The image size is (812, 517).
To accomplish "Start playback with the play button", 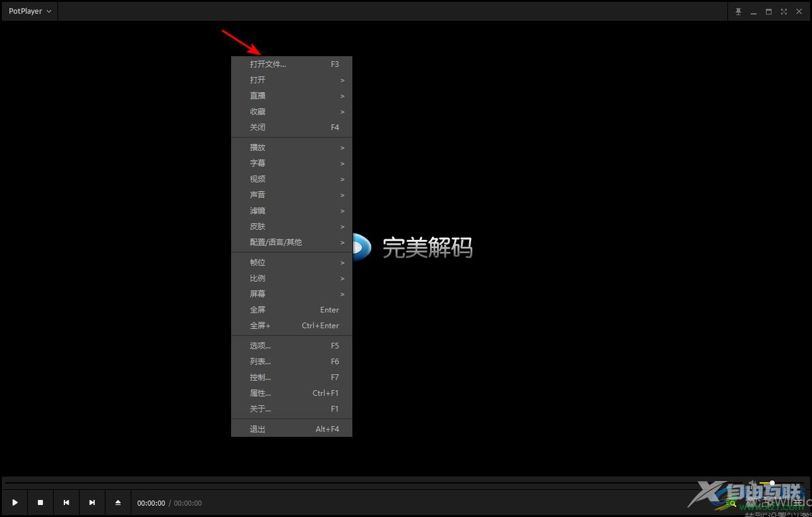I will pyautogui.click(x=15, y=502).
